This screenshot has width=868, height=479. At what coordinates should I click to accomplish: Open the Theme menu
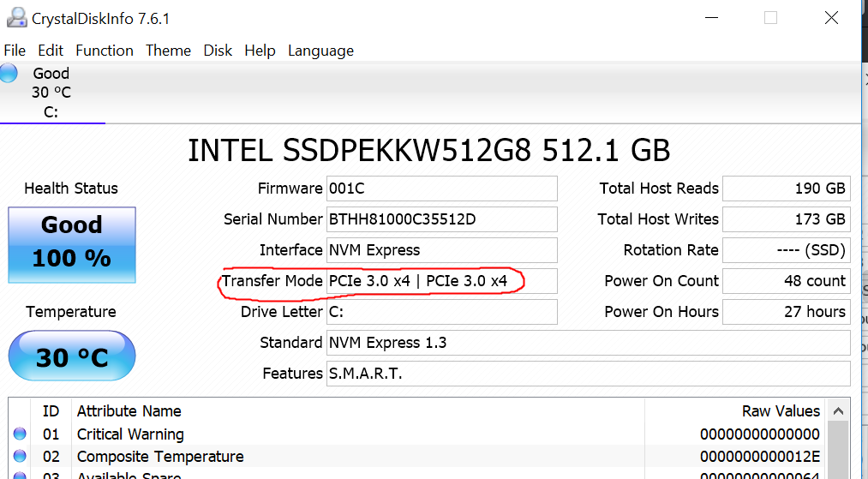[168, 51]
